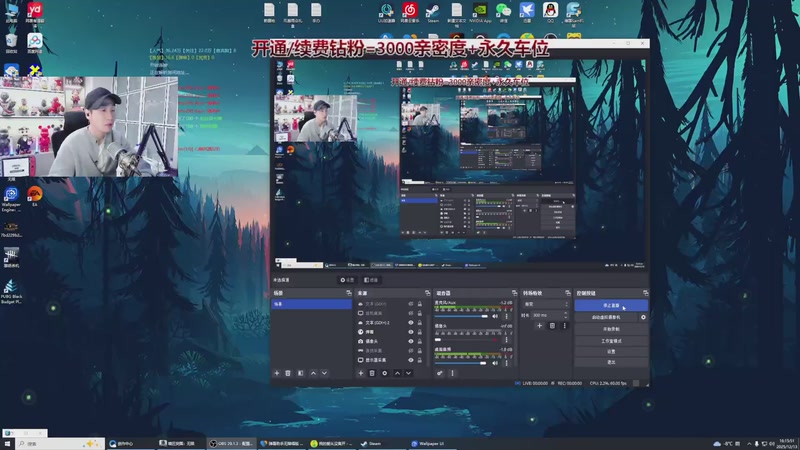Undock the scenes panel via its header icon
800x450 pixels.
[x=349, y=293]
